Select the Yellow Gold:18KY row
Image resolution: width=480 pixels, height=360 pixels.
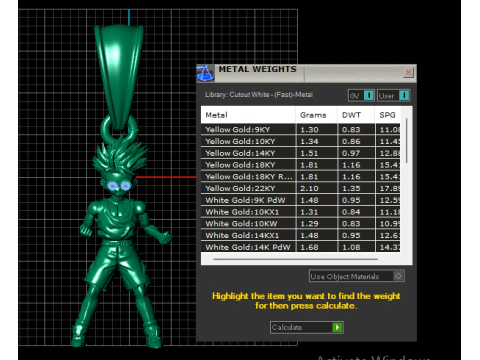pyautogui.click(x=300, y=165)
